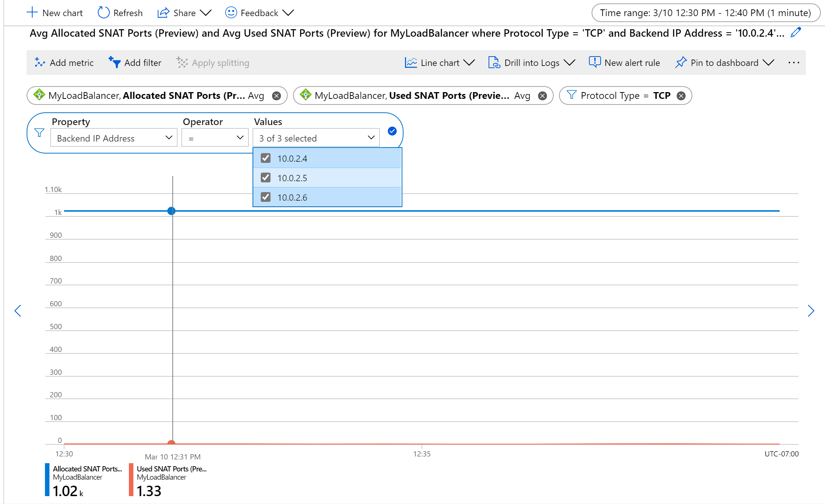Toggle checkbox for IP 10.0.2.5
The width and height of the screenshot is (825, 504).
266,177
